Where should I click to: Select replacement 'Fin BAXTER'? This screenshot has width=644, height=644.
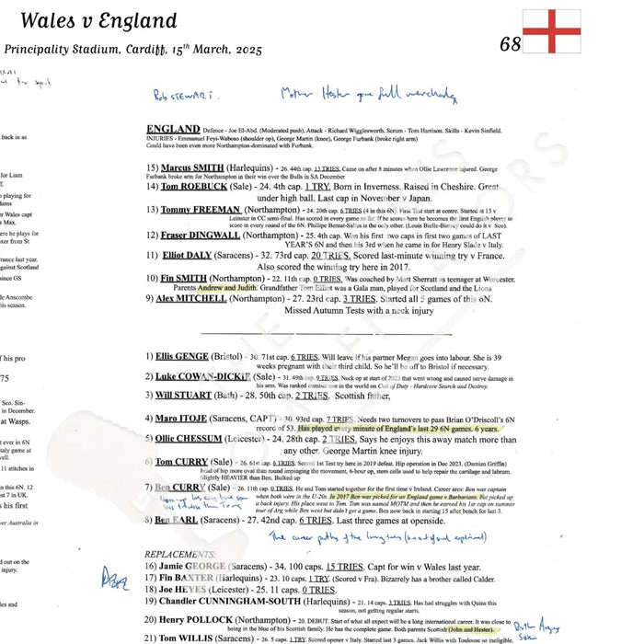186,578
